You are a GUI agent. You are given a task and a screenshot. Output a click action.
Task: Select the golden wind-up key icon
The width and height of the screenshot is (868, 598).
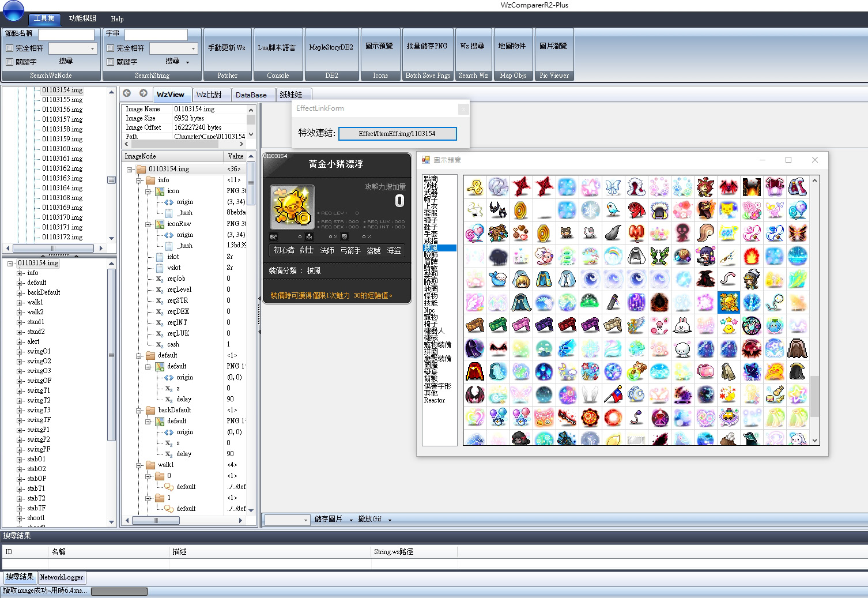coord(475,187)
